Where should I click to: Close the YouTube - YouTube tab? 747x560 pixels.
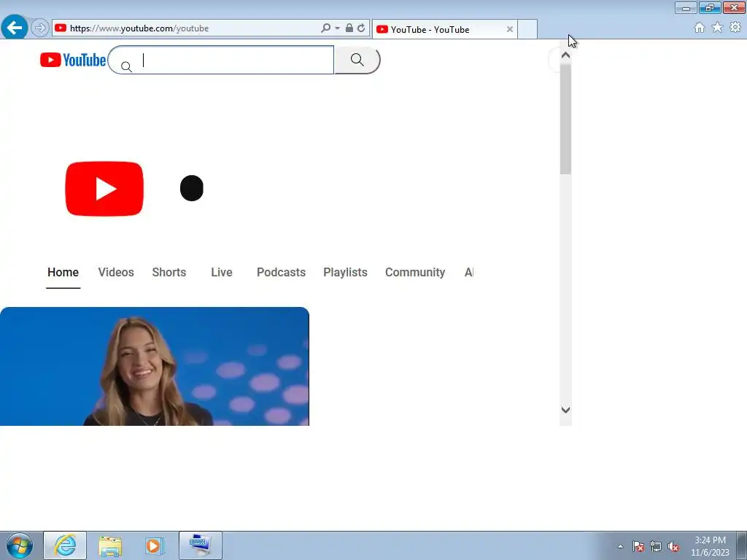coord(510,29)
